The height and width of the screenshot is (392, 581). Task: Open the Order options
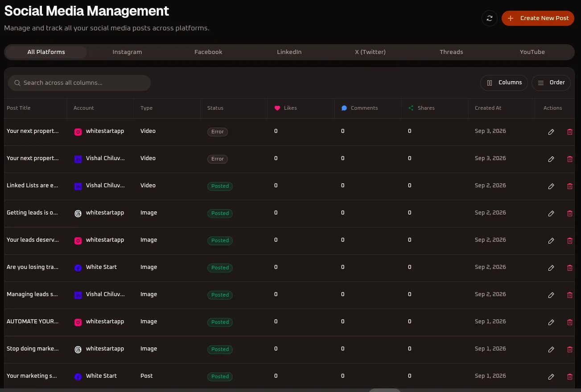pos(551,83)
